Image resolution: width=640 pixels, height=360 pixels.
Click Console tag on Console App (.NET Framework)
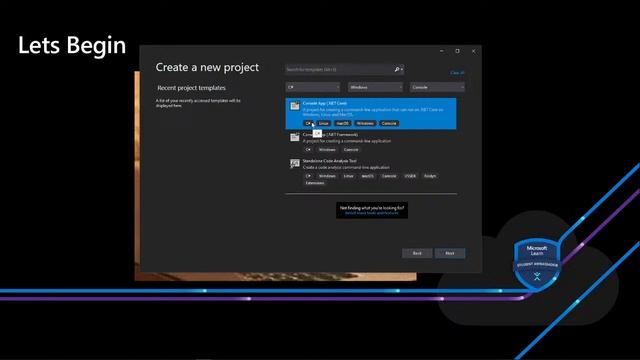coord(351,150)
